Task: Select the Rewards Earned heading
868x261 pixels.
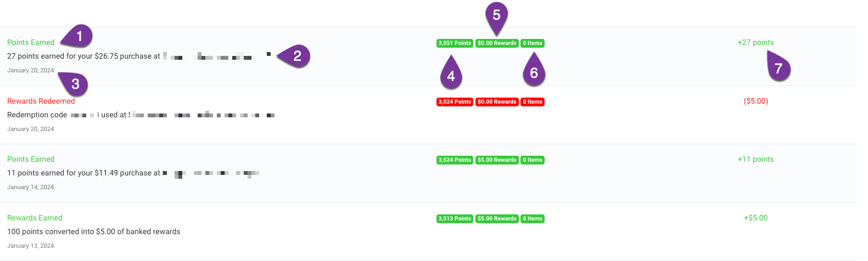Action: point(35,218)
